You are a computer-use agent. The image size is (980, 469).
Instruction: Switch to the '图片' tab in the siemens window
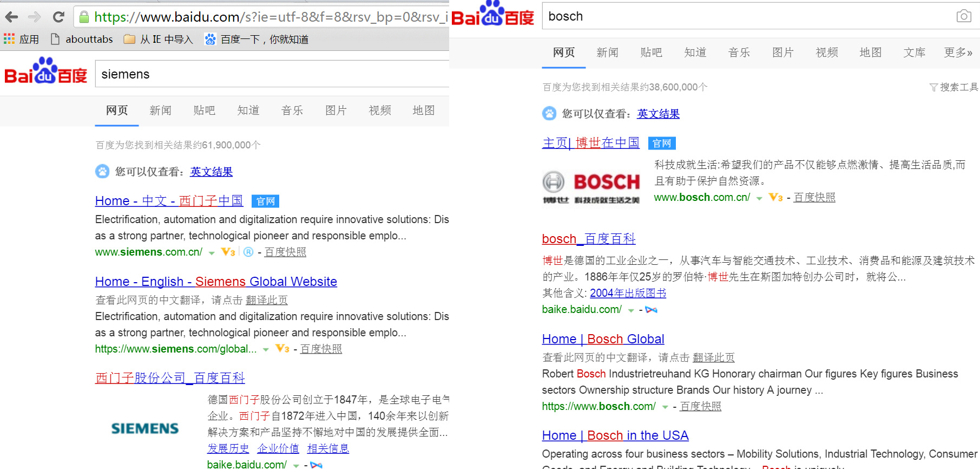pyautogui.click(x=336, y=110)
